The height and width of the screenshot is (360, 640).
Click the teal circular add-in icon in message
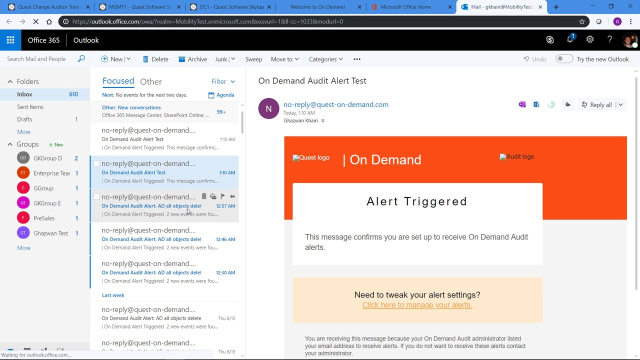(x=551, y=105)
